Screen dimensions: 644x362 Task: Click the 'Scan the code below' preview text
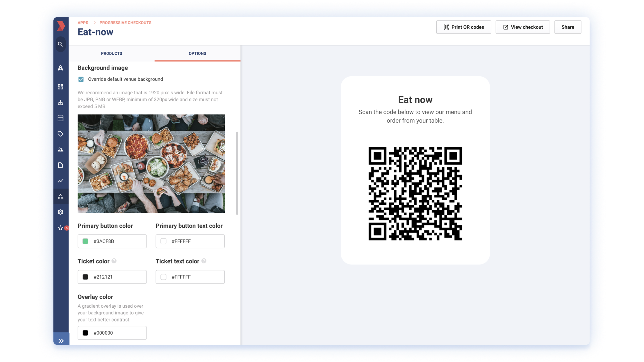click(415, 116)
